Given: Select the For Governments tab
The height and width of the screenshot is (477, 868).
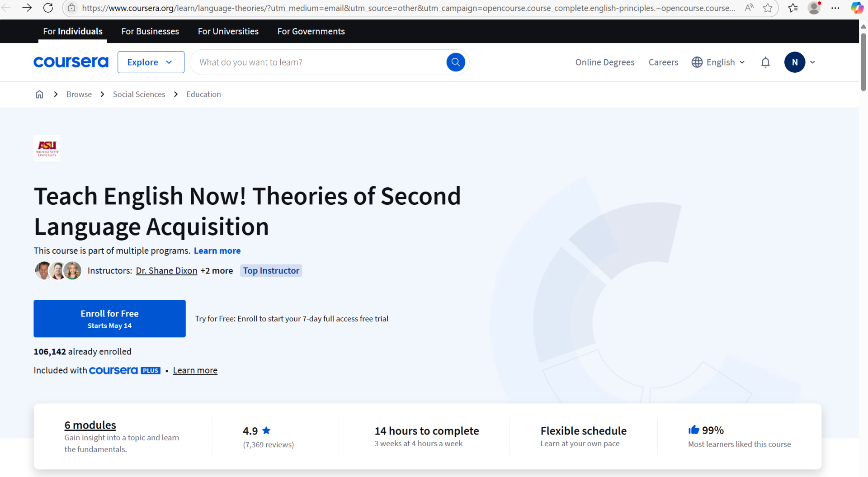Looking at the screenshot, I should click(x=311, y=31).
